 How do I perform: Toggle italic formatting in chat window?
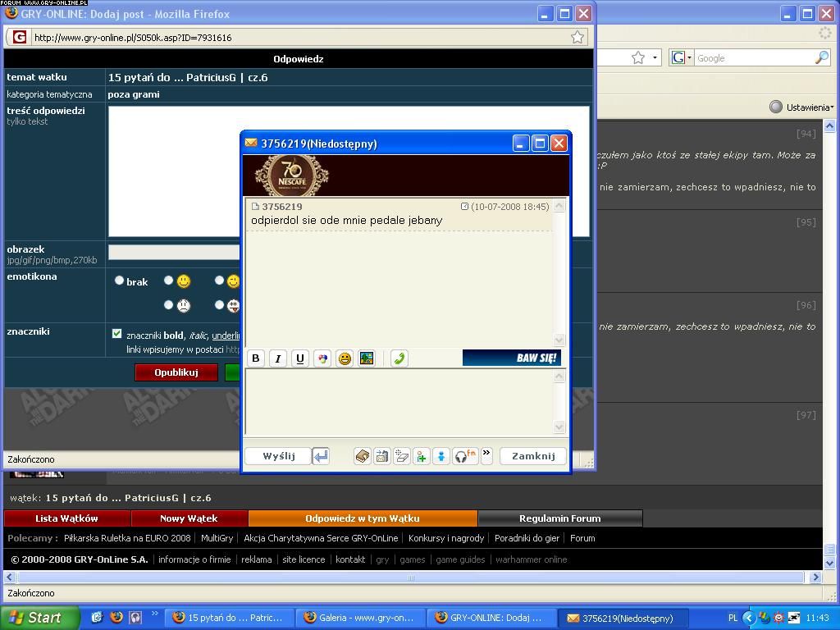[x=278, y=358]
